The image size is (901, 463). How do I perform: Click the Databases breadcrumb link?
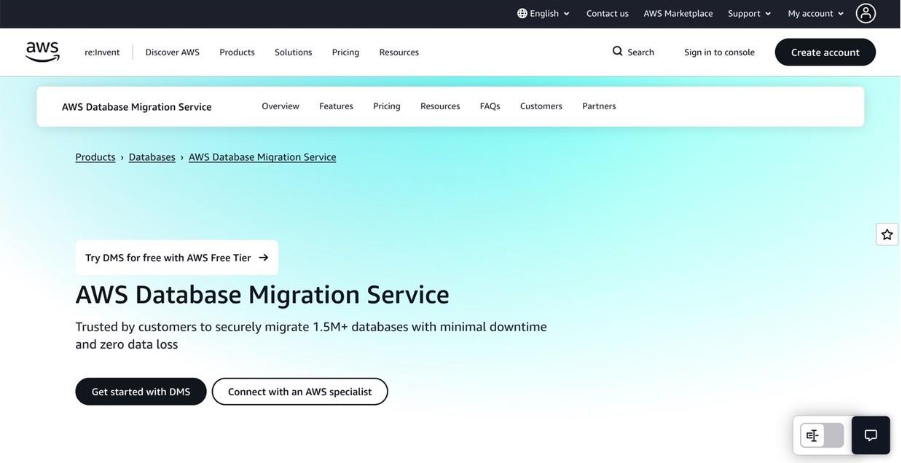pos(152,157)
